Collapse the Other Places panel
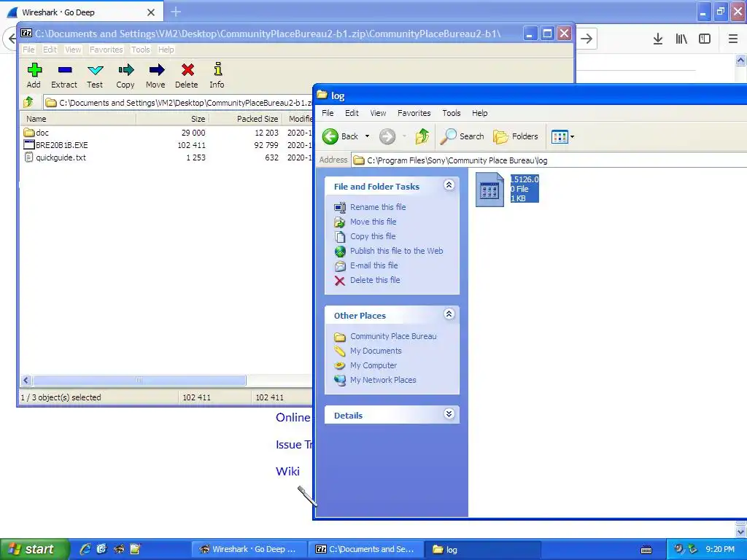Viewport: 747px width, 560px height. point(449,314)
